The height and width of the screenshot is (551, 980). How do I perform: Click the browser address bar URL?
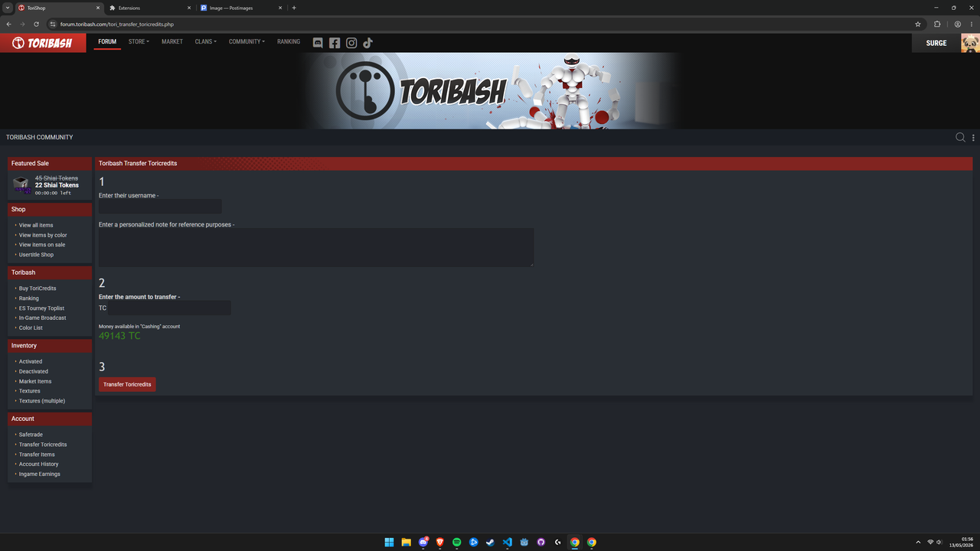(x=117, y=24)
